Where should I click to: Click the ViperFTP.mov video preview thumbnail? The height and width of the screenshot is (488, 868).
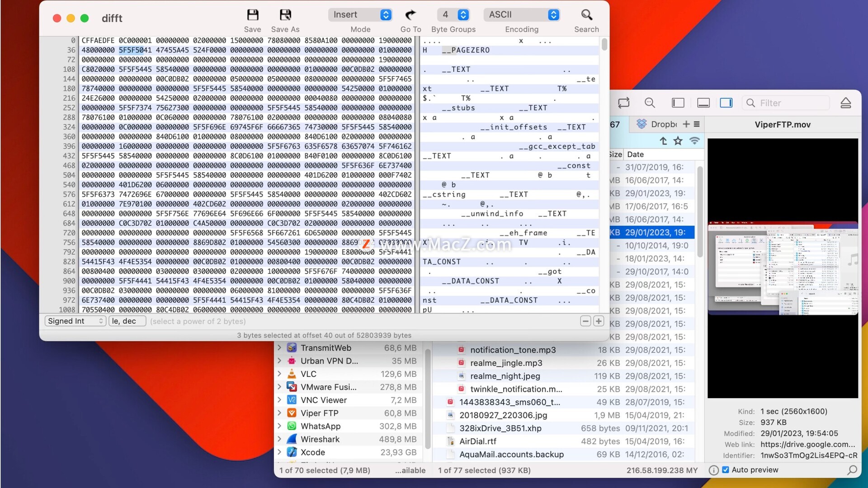(x=783, y=267)
